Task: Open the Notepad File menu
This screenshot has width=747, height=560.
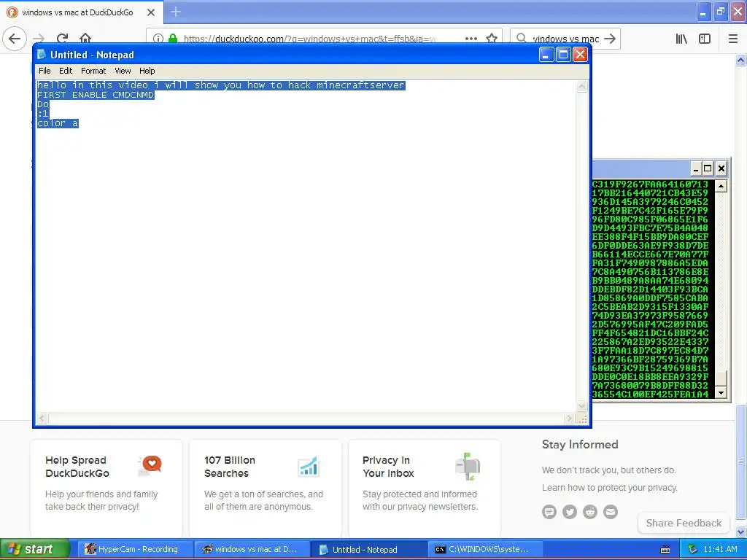Action: 44,71
